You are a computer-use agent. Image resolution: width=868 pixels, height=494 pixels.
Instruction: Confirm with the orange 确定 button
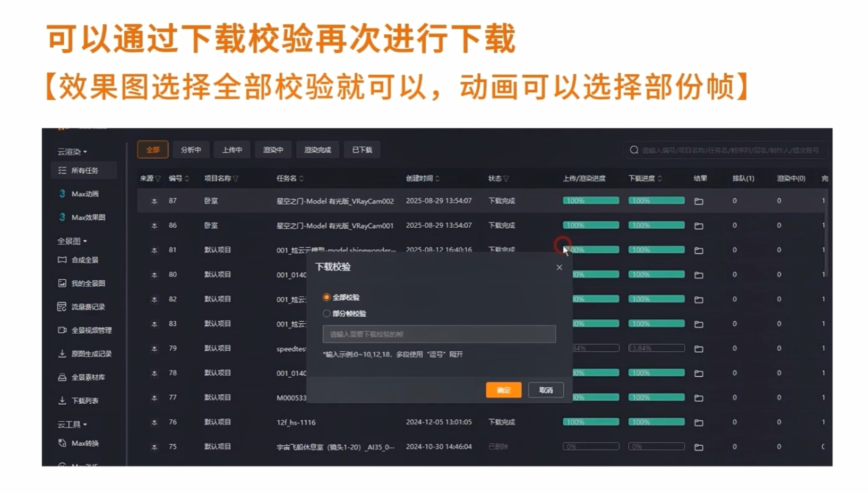pyautogui.click(x=503, y=390)
